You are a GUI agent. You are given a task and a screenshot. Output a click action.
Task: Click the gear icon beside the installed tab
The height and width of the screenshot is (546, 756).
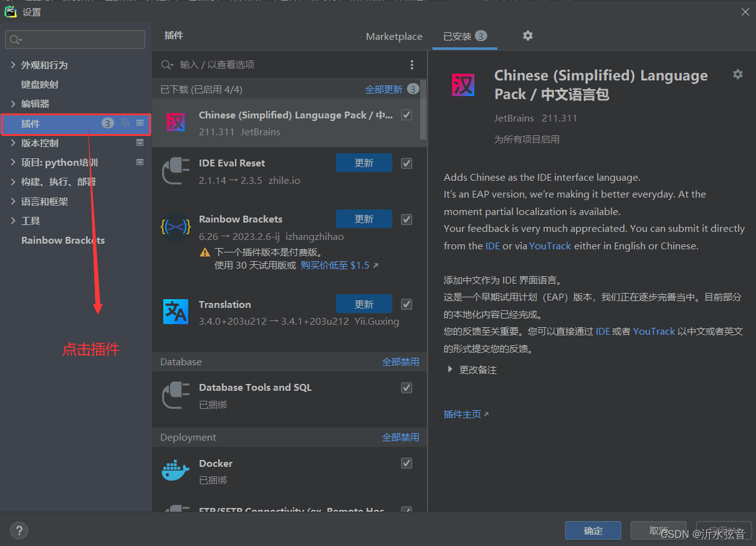528,36
